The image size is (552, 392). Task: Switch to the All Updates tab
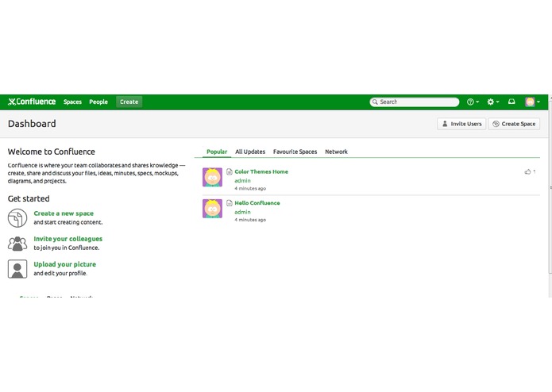pyautogui.click(x=250, y=152)
